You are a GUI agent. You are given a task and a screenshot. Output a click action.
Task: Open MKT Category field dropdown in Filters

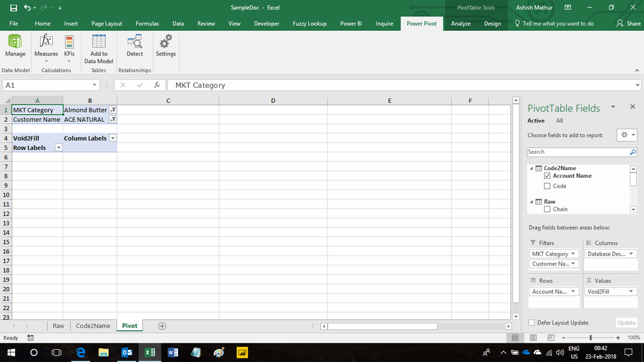(x=573, y=254)
